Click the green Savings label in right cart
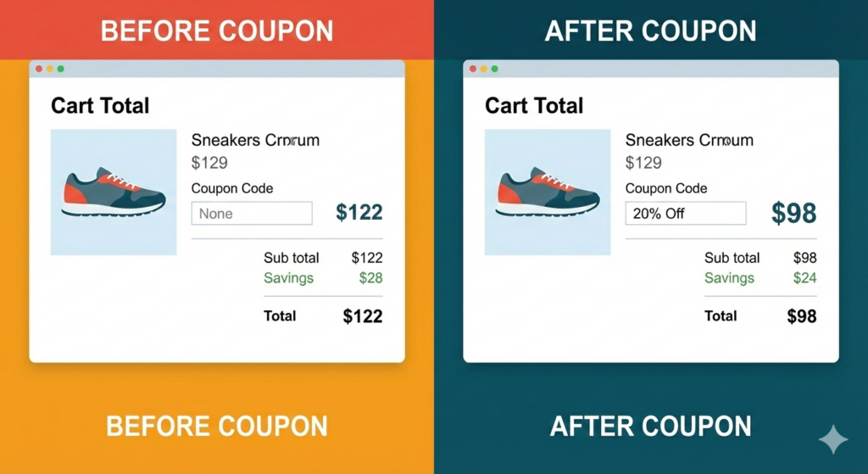Screen dimensions: 868x474 point(729,278)
